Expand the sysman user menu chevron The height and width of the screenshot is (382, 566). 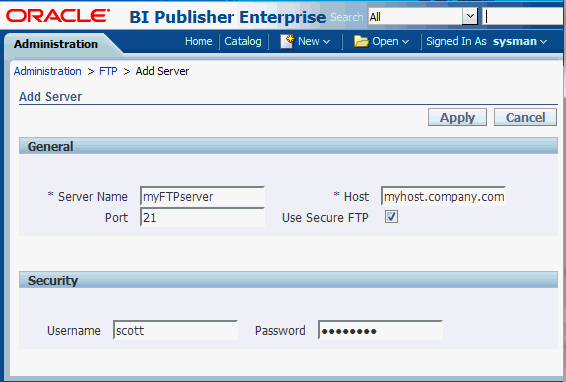(x=543, y=42)
